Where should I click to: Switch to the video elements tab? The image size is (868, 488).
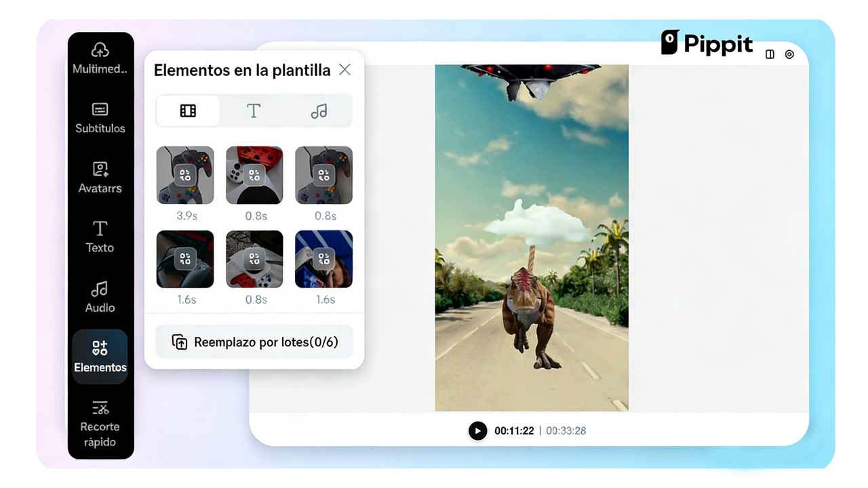click(187, 110)
